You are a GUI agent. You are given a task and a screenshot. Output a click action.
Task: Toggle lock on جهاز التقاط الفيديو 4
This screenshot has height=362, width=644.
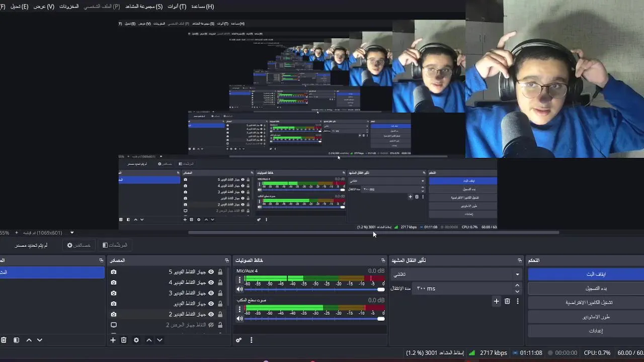tap(220, 283)
